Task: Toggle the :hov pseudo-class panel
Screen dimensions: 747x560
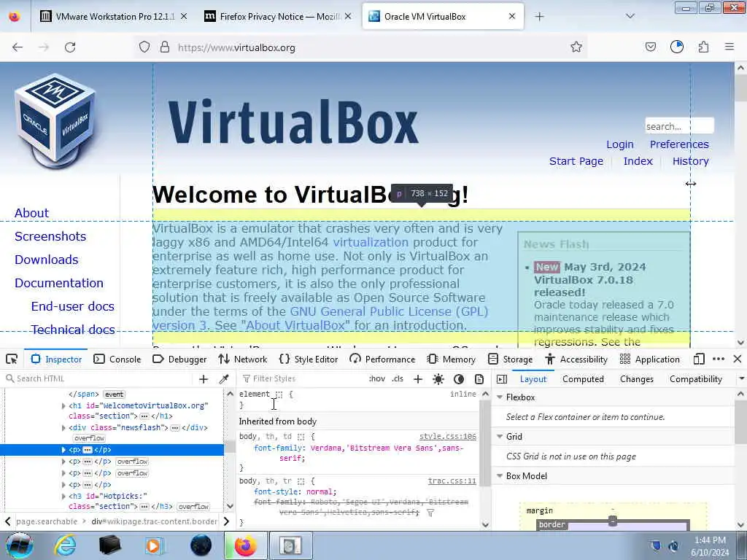Action: pos(377,378)
